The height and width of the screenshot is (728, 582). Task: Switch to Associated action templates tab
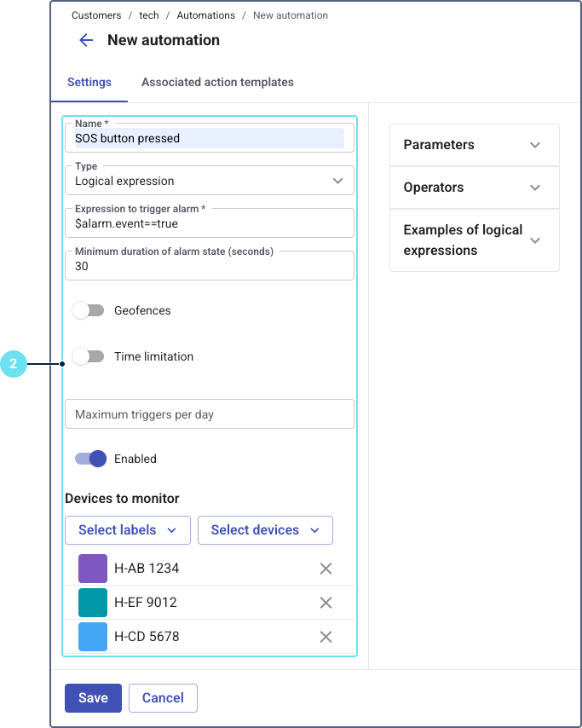[x=217, y=83]
